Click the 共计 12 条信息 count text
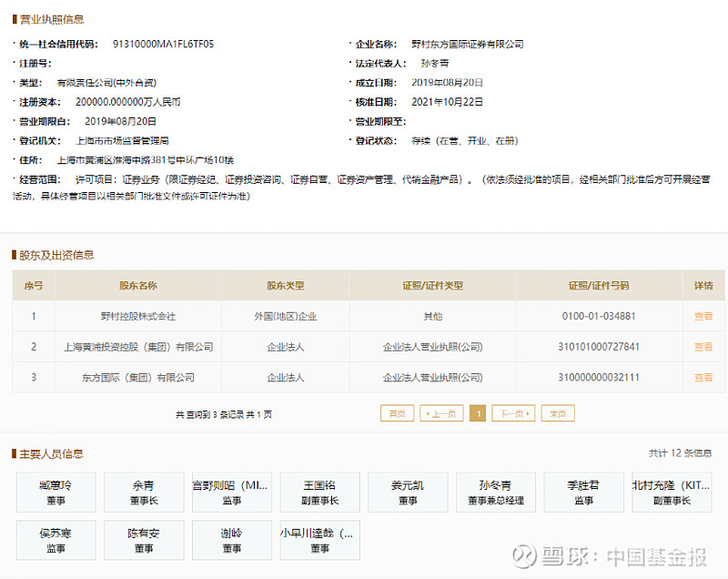Screen dimensions: 728x579 click(x=680, y=453)
